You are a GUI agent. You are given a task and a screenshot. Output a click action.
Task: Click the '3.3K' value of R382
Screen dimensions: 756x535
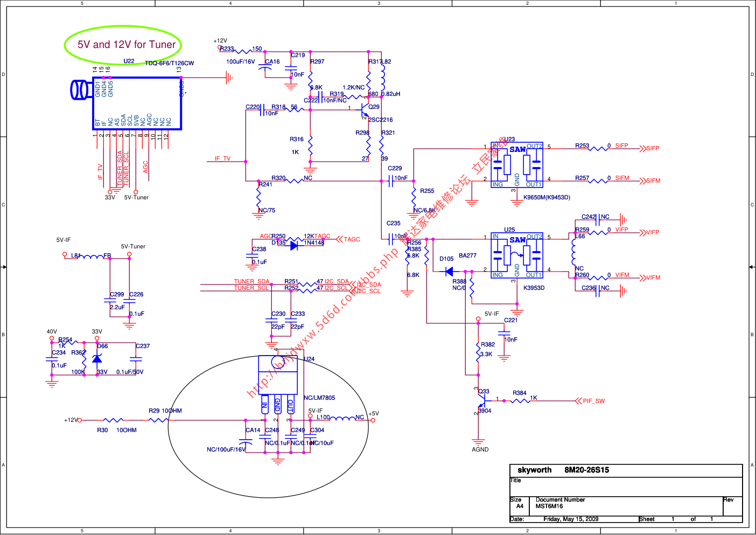pos(486,354)
